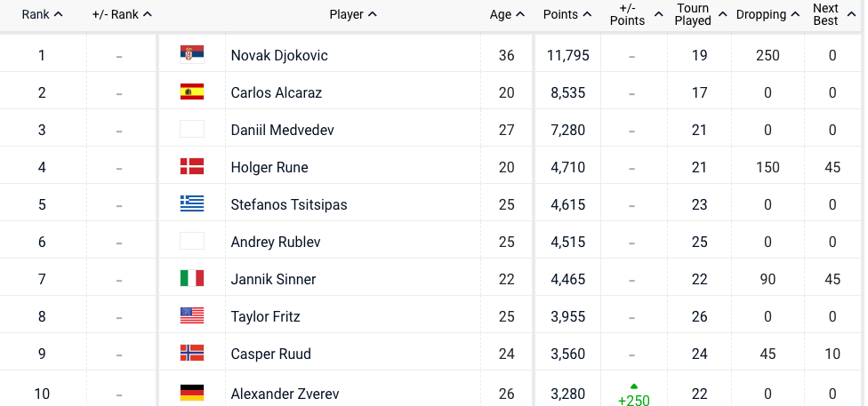Sort players by Age column

(507, 14)
